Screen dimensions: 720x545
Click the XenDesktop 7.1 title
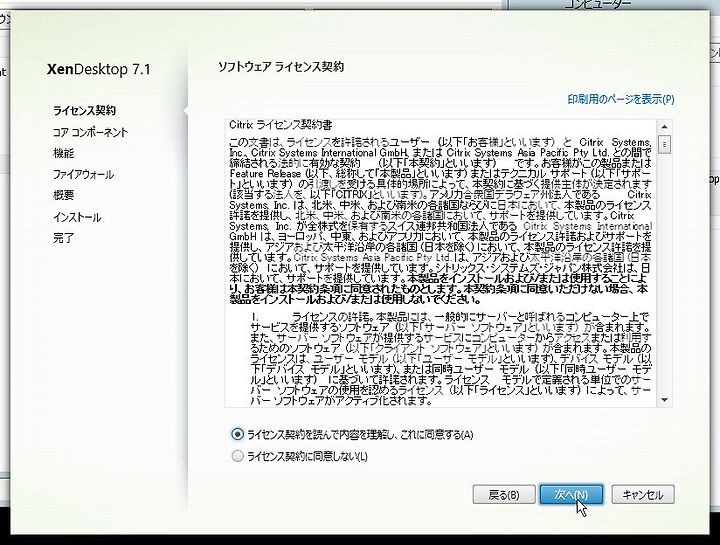[x=99, y=69]
